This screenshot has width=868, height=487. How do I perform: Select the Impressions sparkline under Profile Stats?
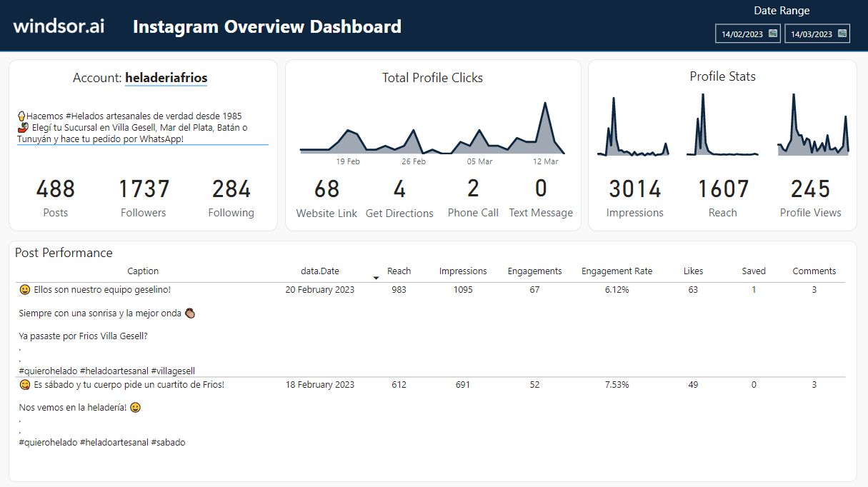(x=634, y=125)
